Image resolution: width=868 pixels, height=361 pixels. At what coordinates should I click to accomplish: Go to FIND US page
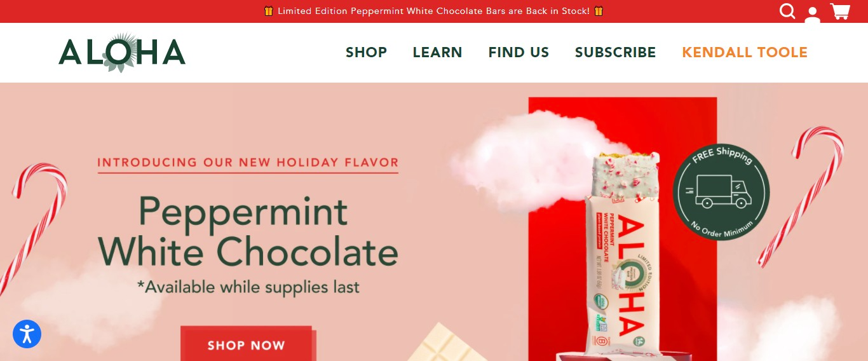(x=519, y=52)
